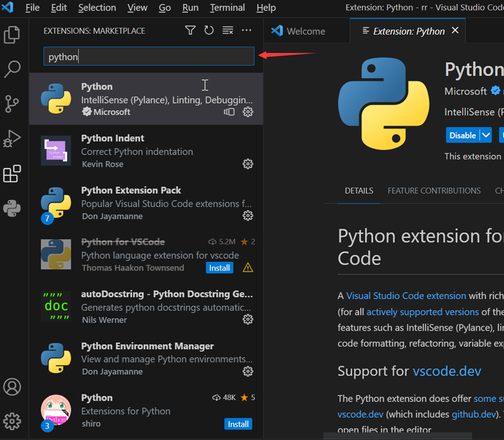Click the filter extensions funnel icon
Screen dimensions: 504x440
[x=191, y=30]
